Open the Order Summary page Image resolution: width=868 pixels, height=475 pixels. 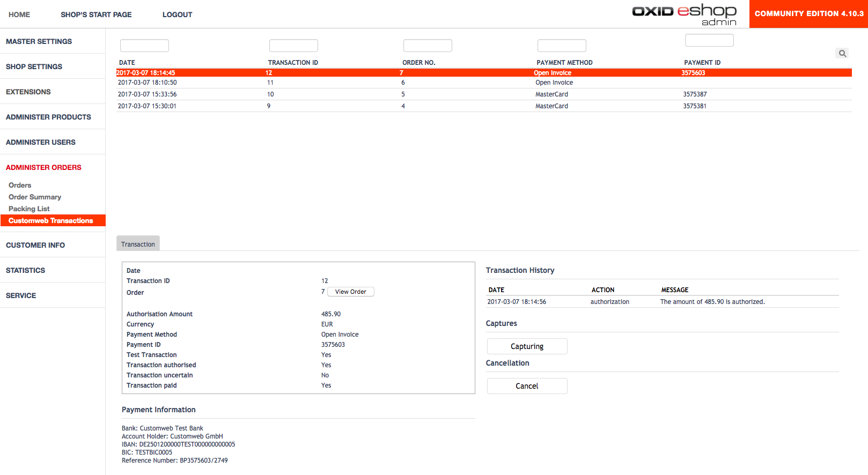coord(35,197)
